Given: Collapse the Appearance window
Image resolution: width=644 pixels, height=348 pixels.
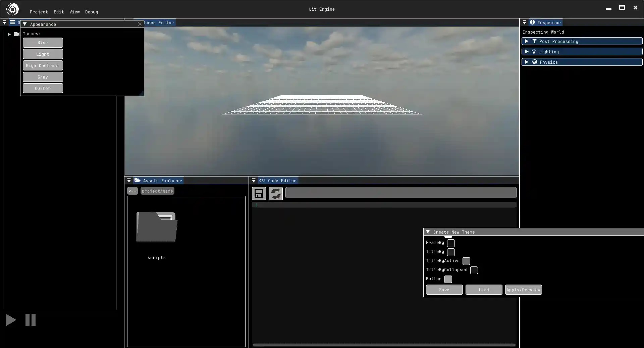Looking at the screenshot, I should coord(25,24).
